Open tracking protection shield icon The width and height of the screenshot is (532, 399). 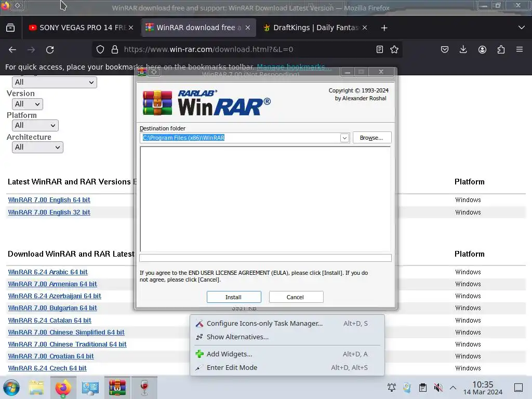100,49
